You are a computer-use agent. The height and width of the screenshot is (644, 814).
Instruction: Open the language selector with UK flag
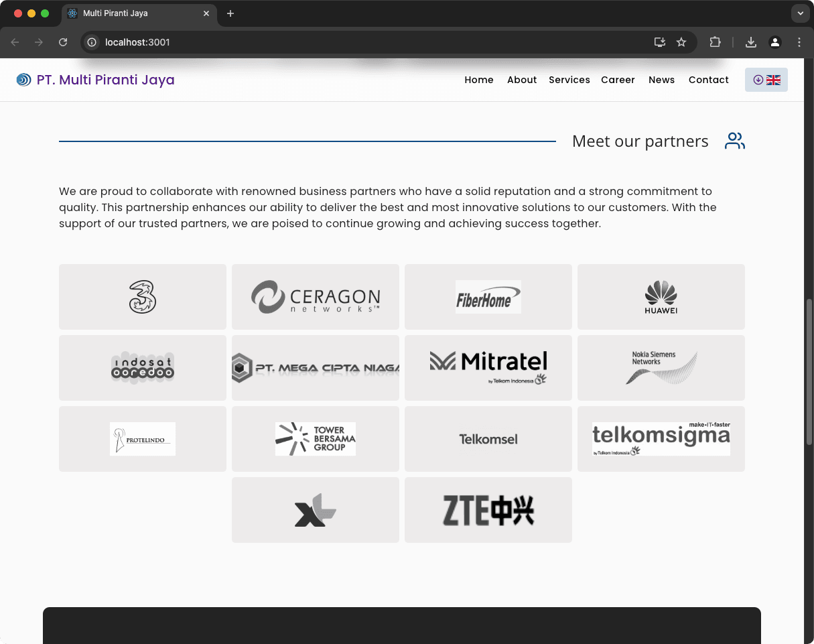[766, 80]
